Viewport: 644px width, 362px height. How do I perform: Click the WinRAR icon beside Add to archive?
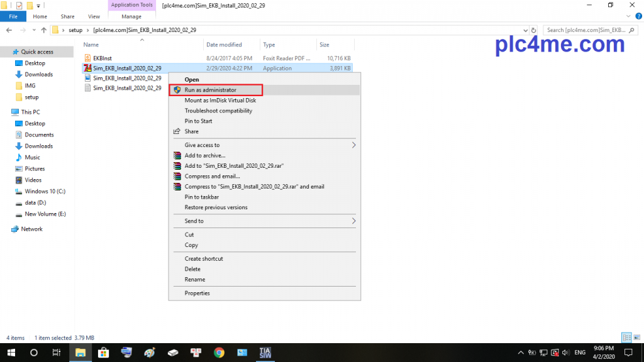click(x=177, y=155)
